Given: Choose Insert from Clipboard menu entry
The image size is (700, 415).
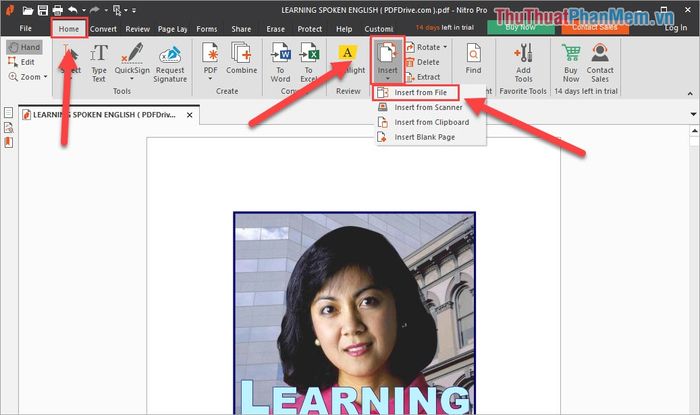Looking at the screenshot, I should pyautogui.click(x=431, y=122).
